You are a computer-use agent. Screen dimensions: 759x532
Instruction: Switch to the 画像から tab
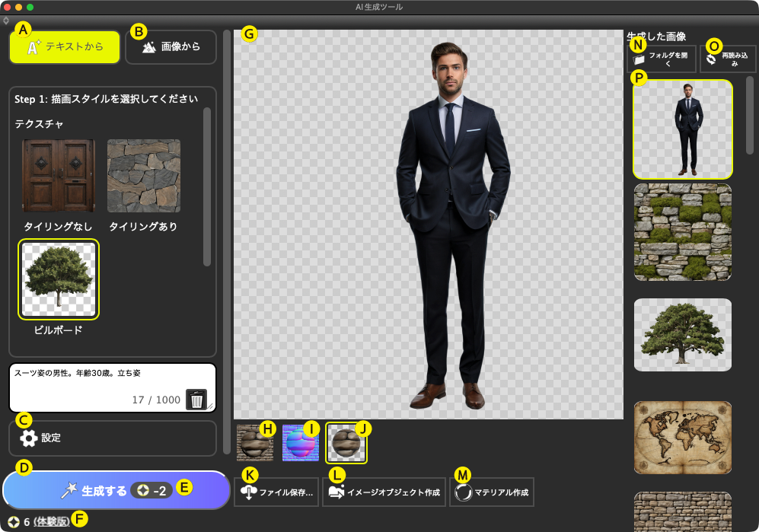171,47
